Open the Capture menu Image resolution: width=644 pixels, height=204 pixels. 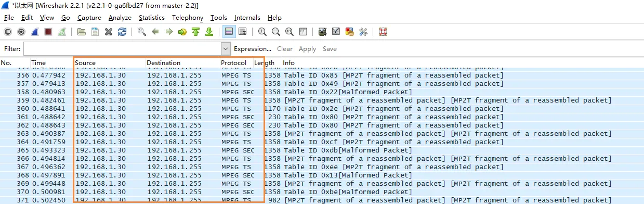point(89,18)
